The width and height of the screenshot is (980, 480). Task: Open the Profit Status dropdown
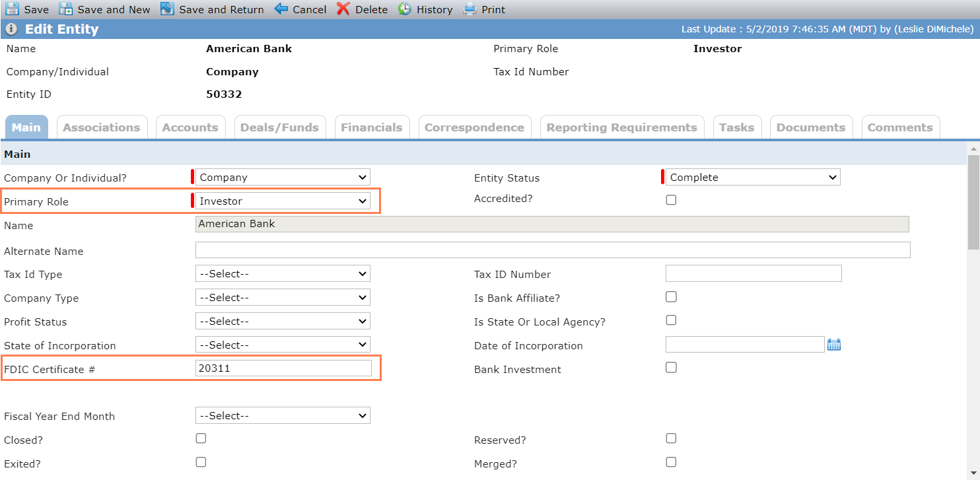(x=283, y=321)
